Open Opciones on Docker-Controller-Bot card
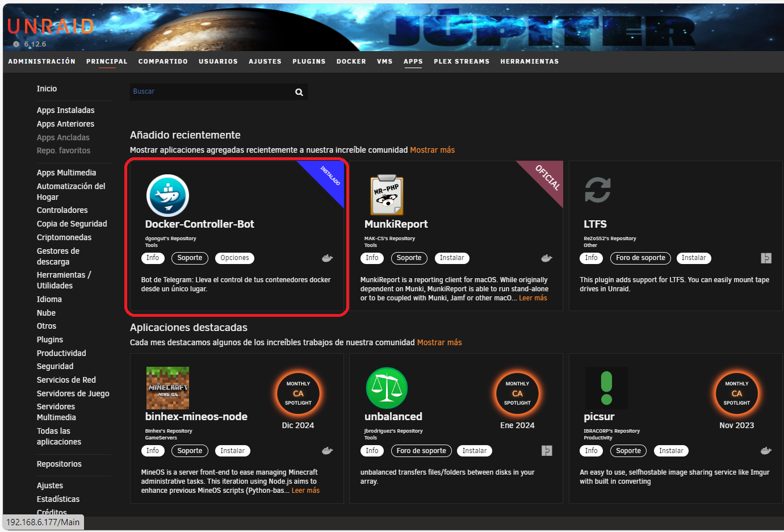 (x=234, y=258)
